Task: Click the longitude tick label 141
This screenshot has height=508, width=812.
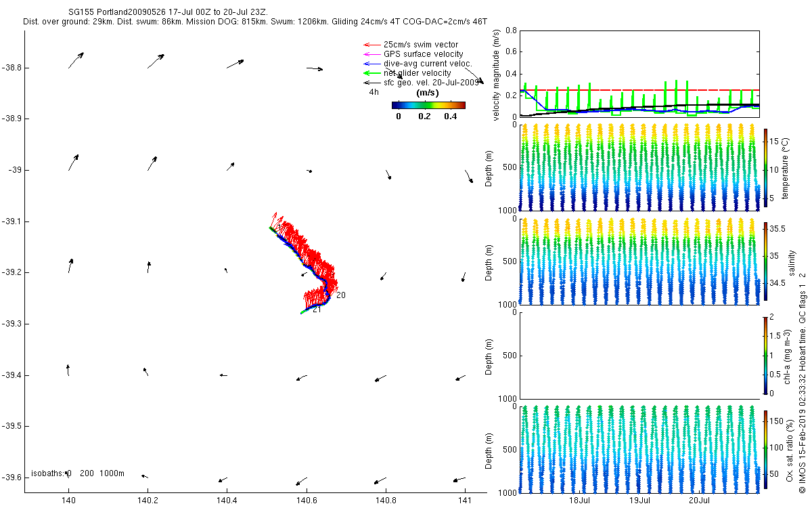Action: (464, 500)
